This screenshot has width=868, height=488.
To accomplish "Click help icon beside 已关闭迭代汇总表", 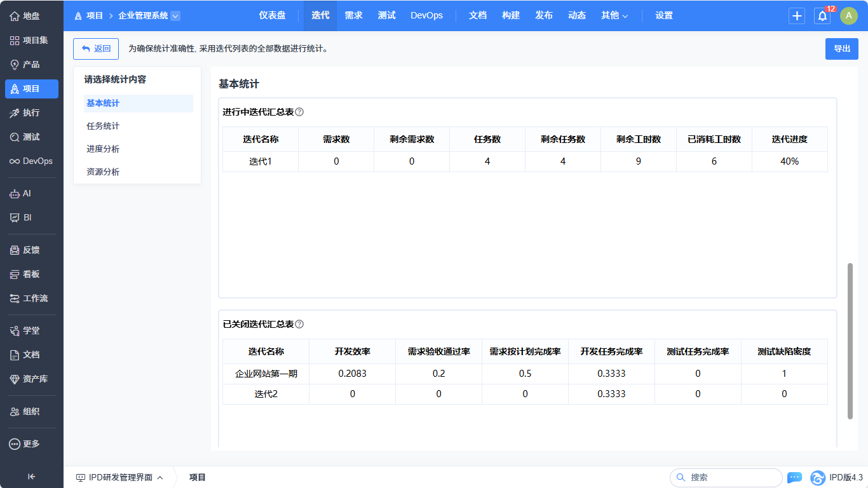I will 299,324.
